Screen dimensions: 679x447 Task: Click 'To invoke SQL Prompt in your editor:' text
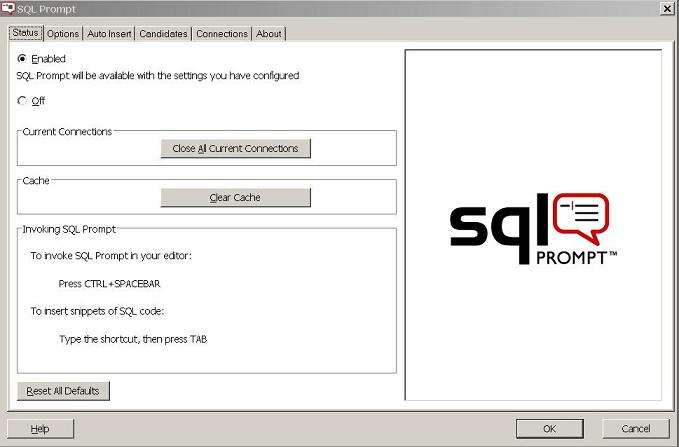pos(111,256)
